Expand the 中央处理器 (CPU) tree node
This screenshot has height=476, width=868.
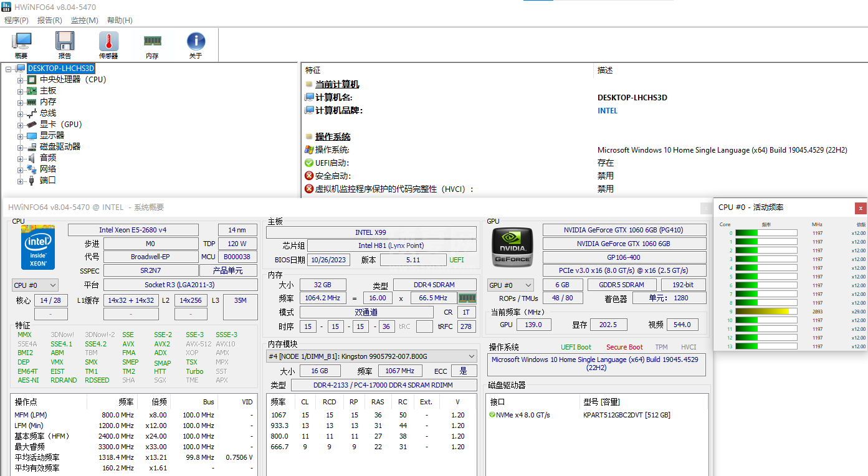pos(20,80)
